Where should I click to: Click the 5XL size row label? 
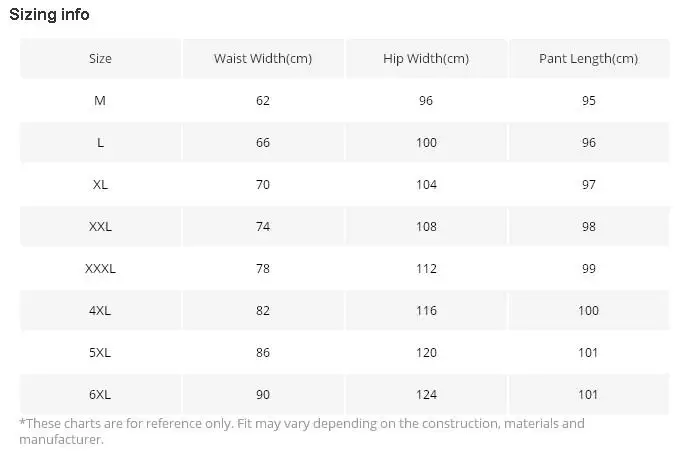pyautogui.click(x=100, y=352)
